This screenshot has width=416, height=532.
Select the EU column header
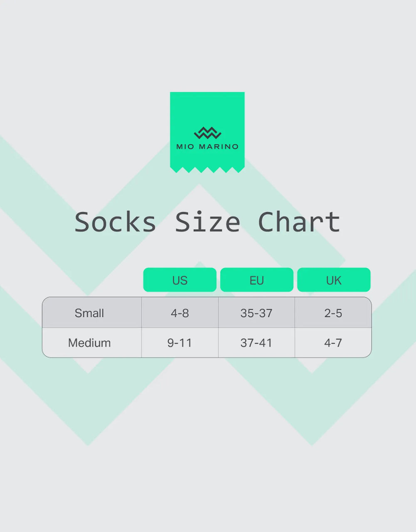tap(257, 280)
